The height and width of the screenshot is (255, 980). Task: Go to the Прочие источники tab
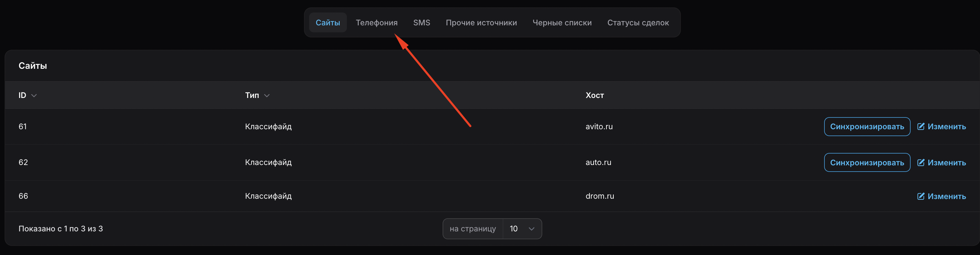481,23
